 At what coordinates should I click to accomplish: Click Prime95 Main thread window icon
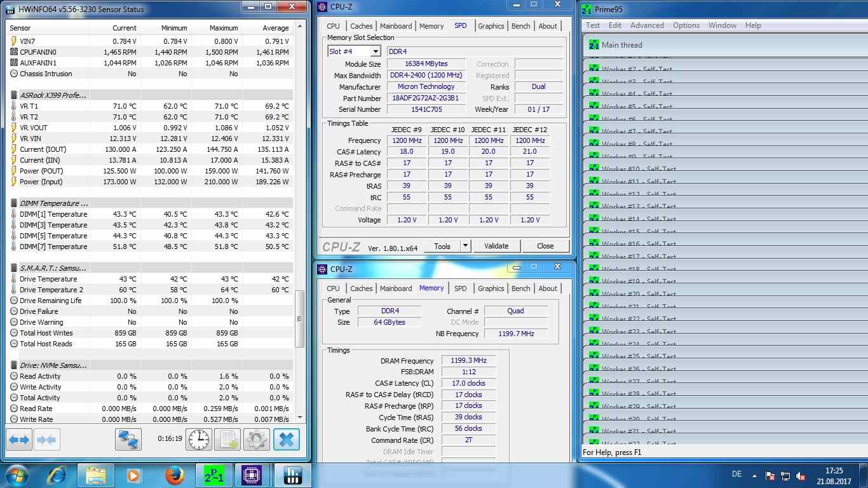594,45
